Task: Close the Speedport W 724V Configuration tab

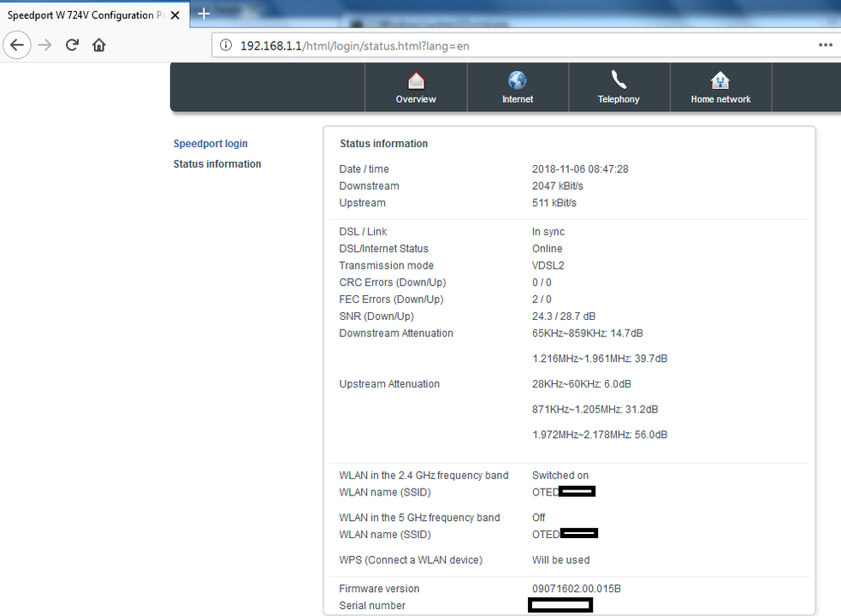Action: pos(175,15)
